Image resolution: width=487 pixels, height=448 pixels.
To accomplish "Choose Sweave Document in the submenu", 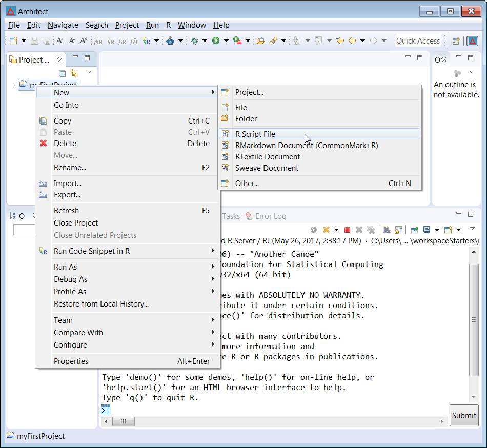I will pyautogui.click(x=319, y=168).
